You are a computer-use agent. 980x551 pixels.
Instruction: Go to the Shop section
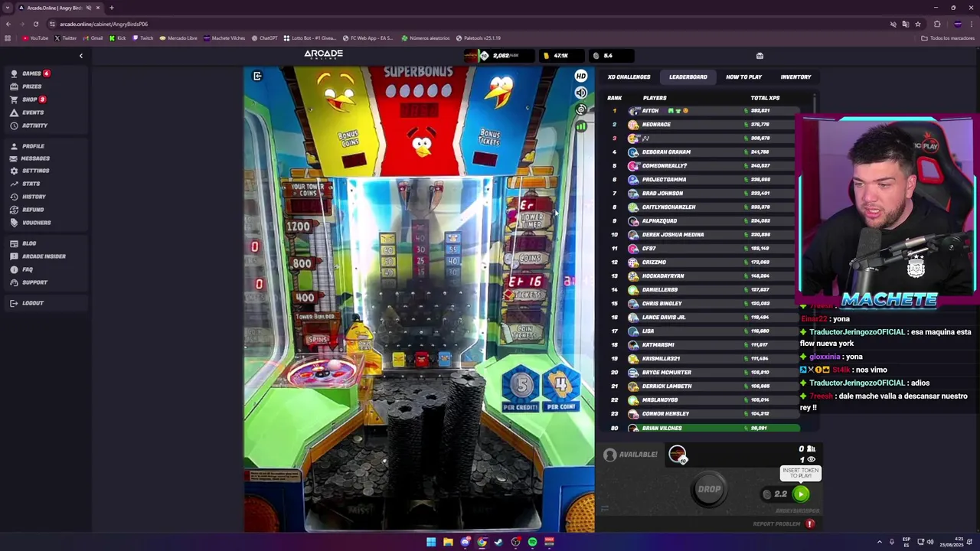click(x=28, y=99)
